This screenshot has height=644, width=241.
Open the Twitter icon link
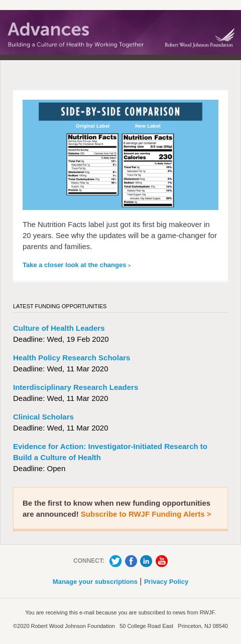[x=115, y=561]
